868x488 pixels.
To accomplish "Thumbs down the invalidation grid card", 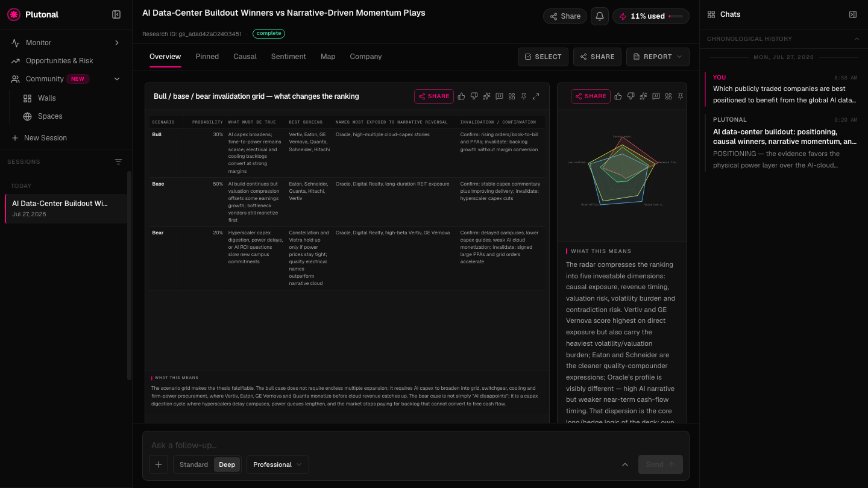I will [474, 96].
